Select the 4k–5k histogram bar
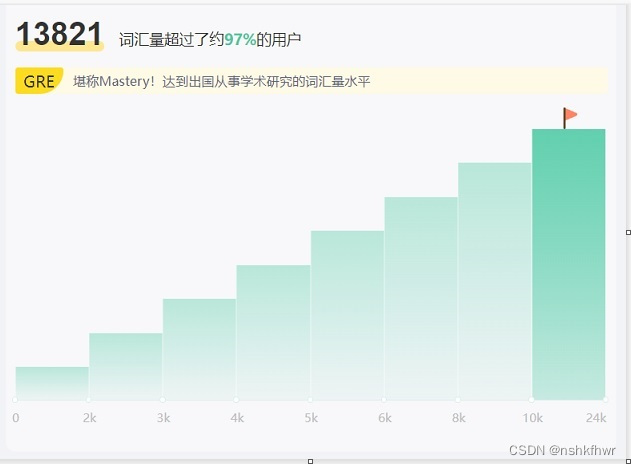Viewport: 631px width, 465px height. point(273,332)
